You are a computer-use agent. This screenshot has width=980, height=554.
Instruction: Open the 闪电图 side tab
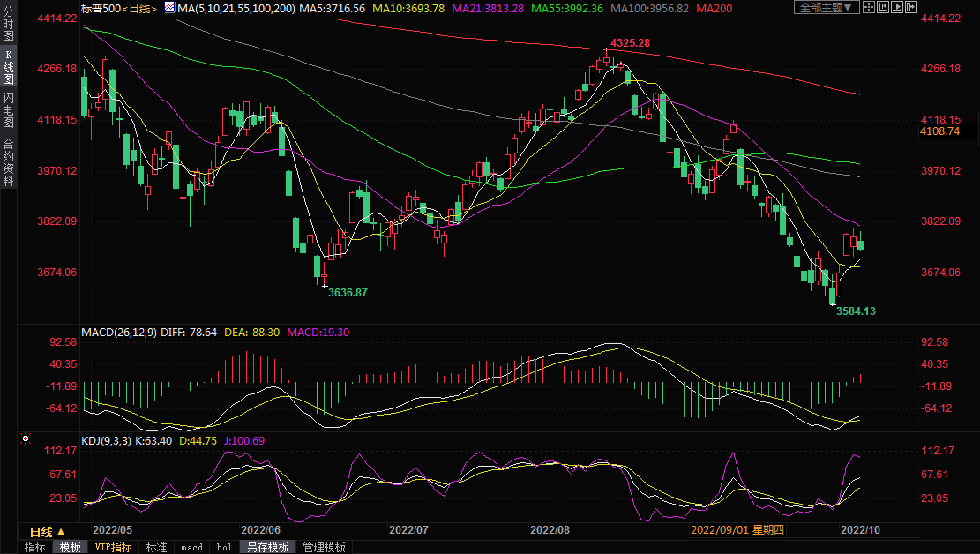[8, 110]
